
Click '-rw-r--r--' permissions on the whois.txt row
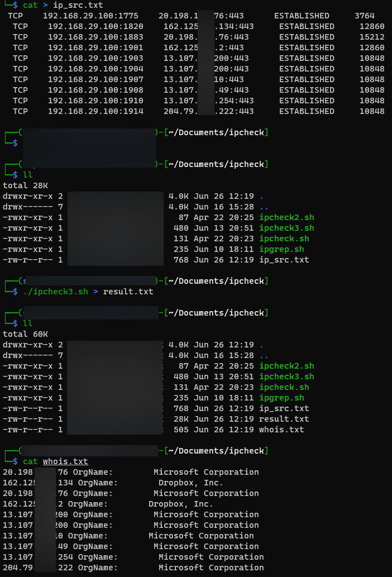coord(27,430)
